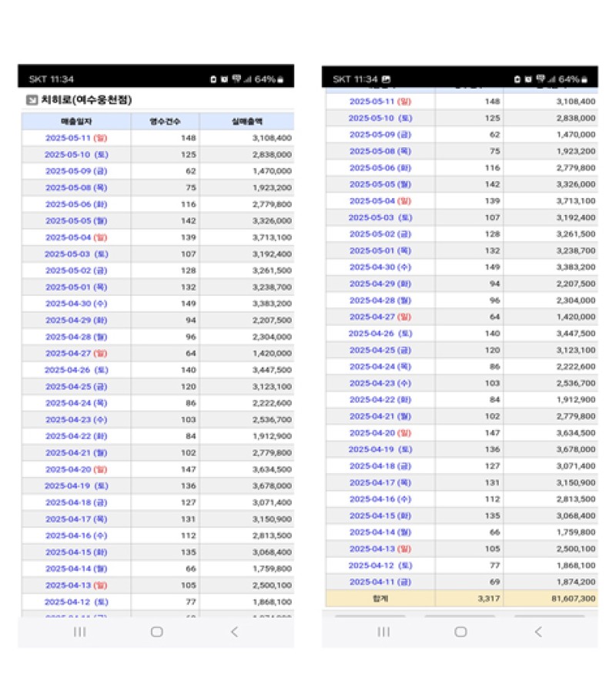Select amount 3,447,500 on left screen
Viewport: 616px width, 688px height.
tap(272, 370)
